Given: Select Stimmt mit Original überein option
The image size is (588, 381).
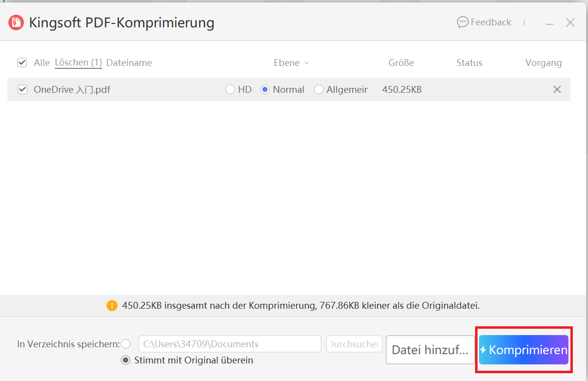Looking at the screenshot, I should click(126, 360).
